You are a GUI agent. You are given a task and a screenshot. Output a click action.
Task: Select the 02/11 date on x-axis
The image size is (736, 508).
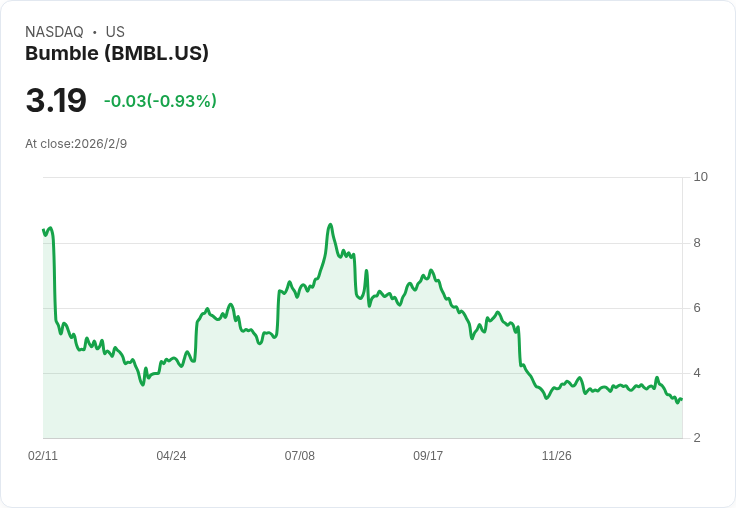pyautogui.click(x=43, y=456)
